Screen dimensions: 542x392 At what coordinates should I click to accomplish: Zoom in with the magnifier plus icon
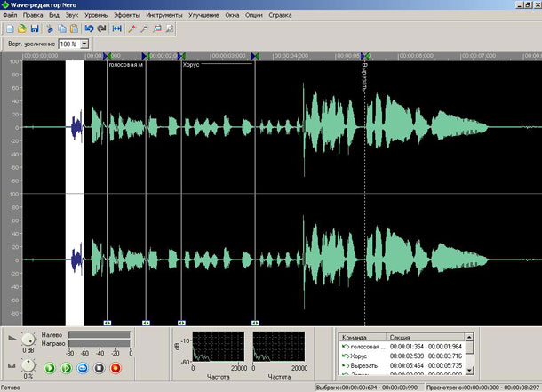[x=132, y=28]
